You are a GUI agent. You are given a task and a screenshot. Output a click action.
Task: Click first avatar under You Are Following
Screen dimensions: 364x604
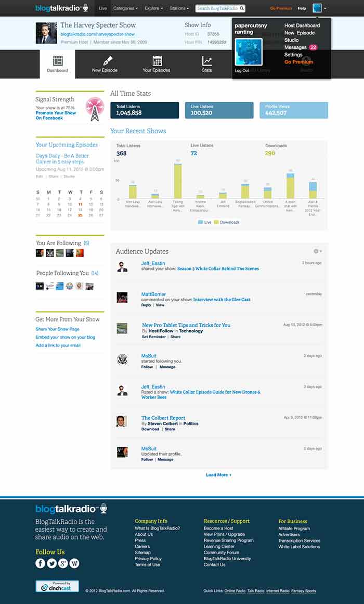[x=40, y=253]
